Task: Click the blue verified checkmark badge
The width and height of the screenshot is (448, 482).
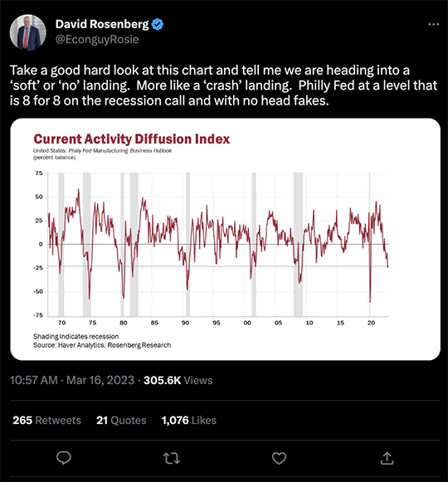Action: click(x=158, y=24)
